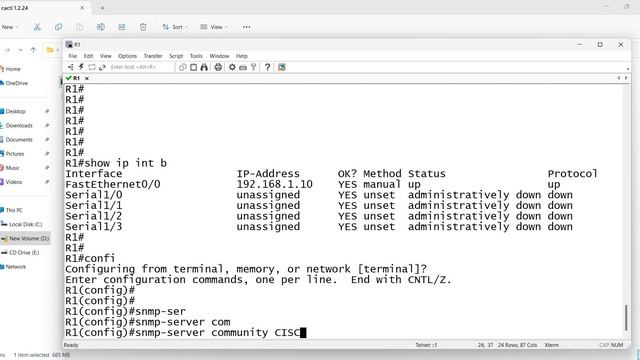Click the Delete trash icon in Explorer
The height and width of the screenshot is (360, 640).
click(143, 27)
